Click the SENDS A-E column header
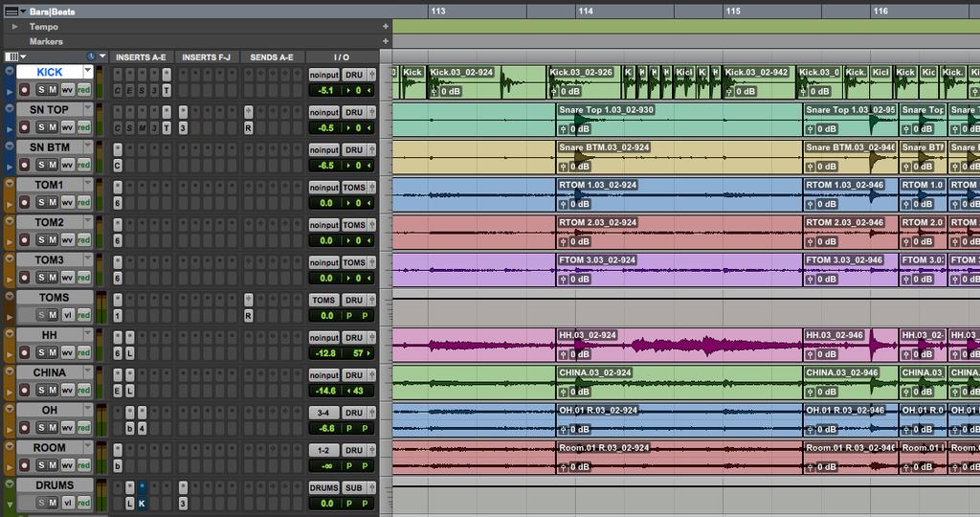This screenshot has width=980, height=517. point(272,56)
